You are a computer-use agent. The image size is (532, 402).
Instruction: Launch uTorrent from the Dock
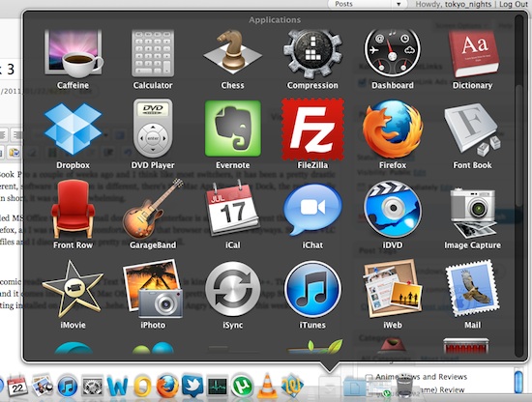(242, 386)
